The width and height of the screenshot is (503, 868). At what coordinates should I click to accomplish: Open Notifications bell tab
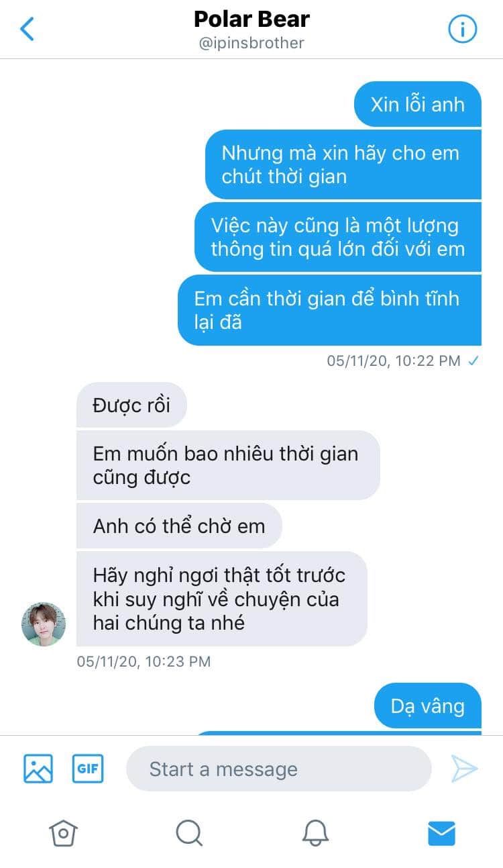[315, 833]
